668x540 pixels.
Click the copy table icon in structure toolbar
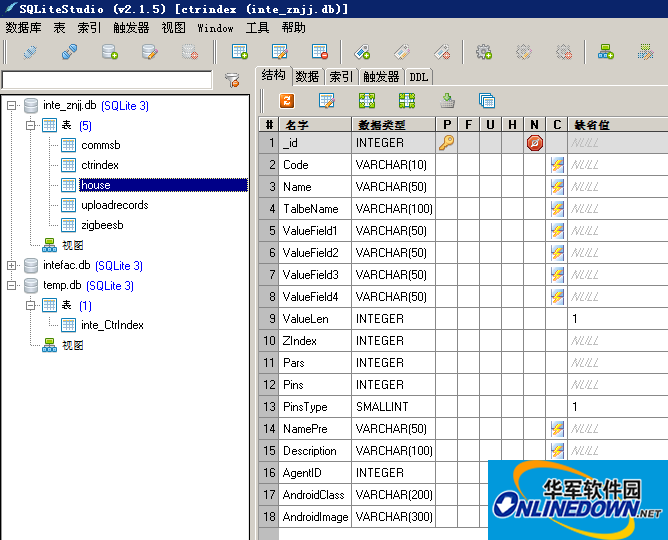pyautogui.click(x=487, y=101)
